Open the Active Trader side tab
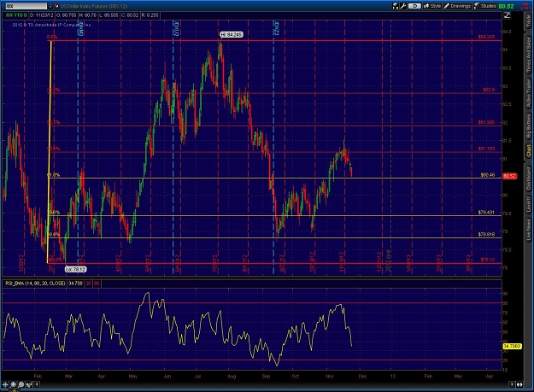 point(529,94)
